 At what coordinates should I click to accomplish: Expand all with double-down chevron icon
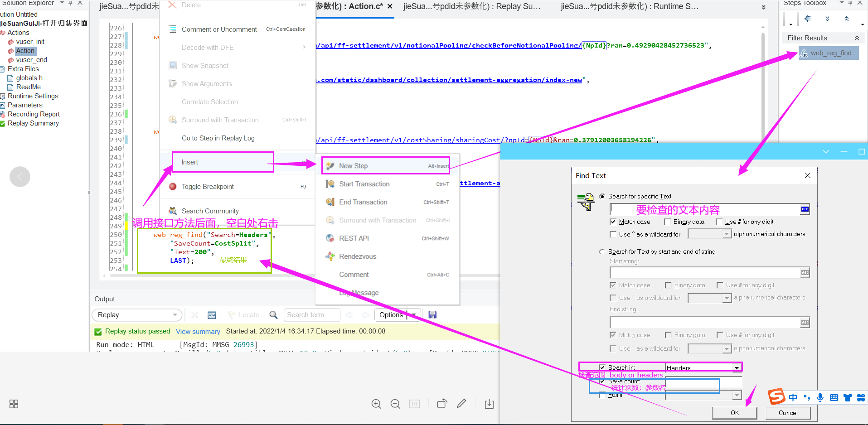827,19
